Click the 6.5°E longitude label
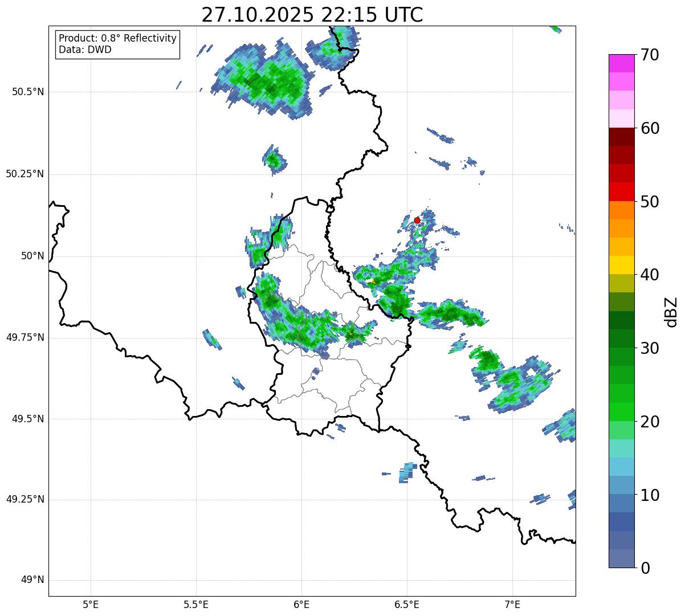This screenshot has height=616, width=685. 407,605
